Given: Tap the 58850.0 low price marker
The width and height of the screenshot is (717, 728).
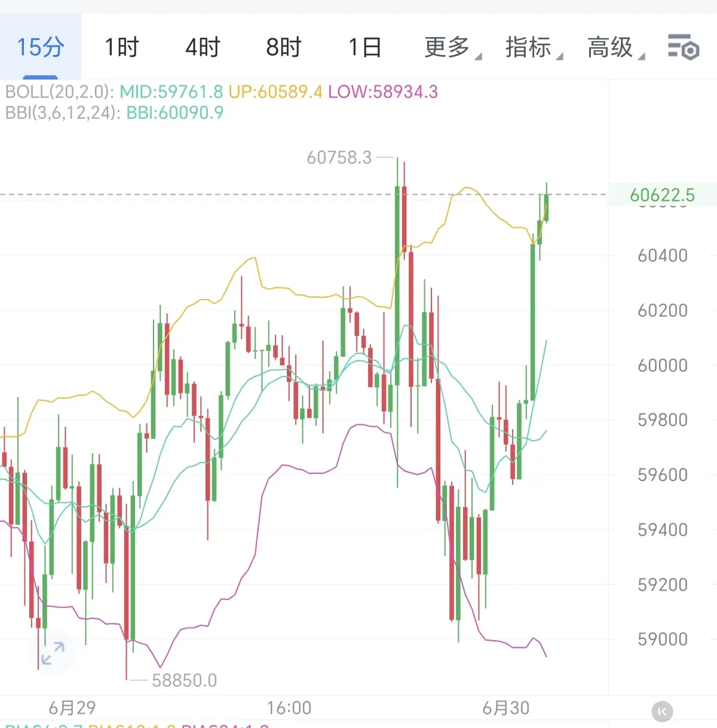Looking at the screenshot, I should tap(184, 680).
